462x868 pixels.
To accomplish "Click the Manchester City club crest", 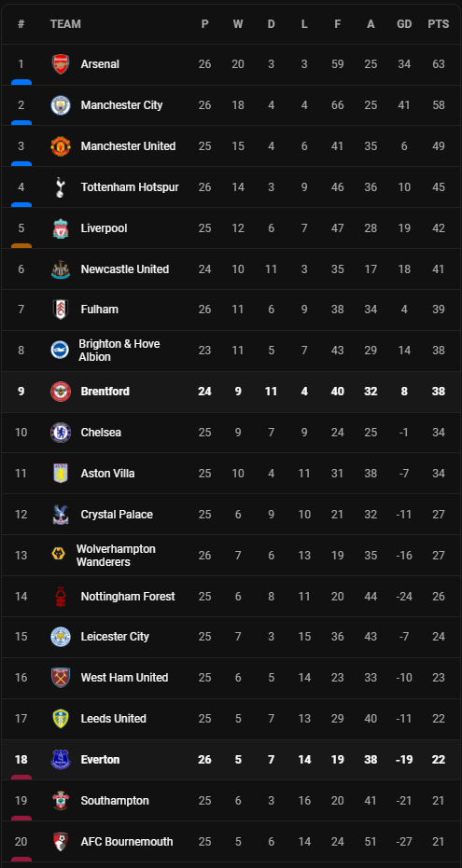I will 61,105.
